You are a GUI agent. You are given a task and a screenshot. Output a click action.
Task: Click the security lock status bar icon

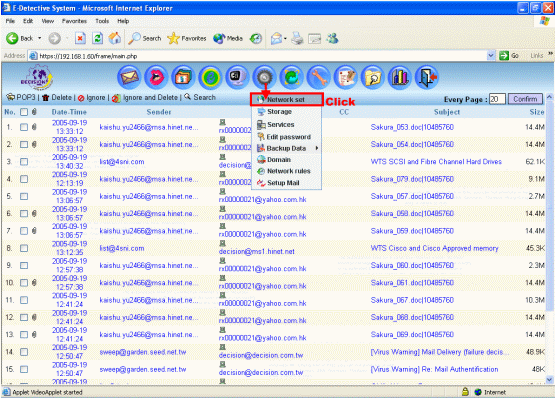pos(465,391)
